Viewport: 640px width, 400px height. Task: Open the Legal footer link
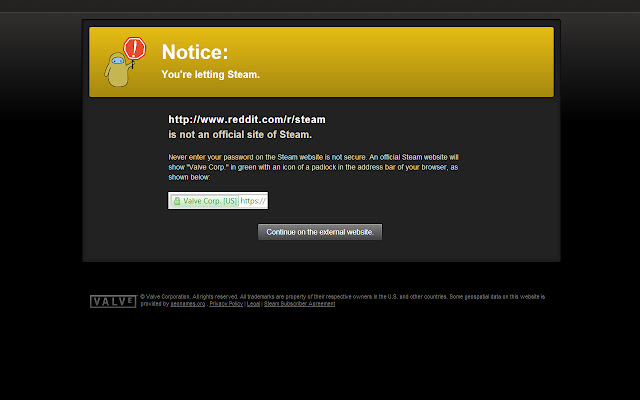pyautogui.click(x=253, y=304)
